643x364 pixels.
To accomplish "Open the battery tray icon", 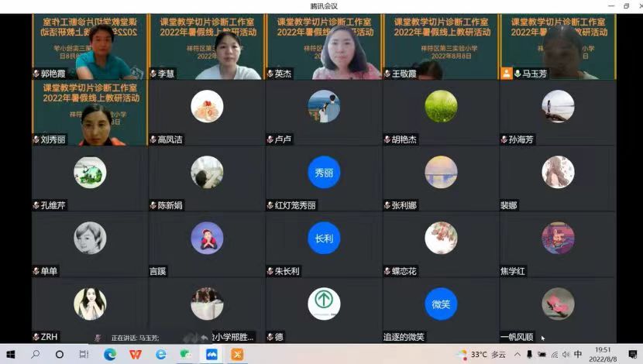I will 542,355.
